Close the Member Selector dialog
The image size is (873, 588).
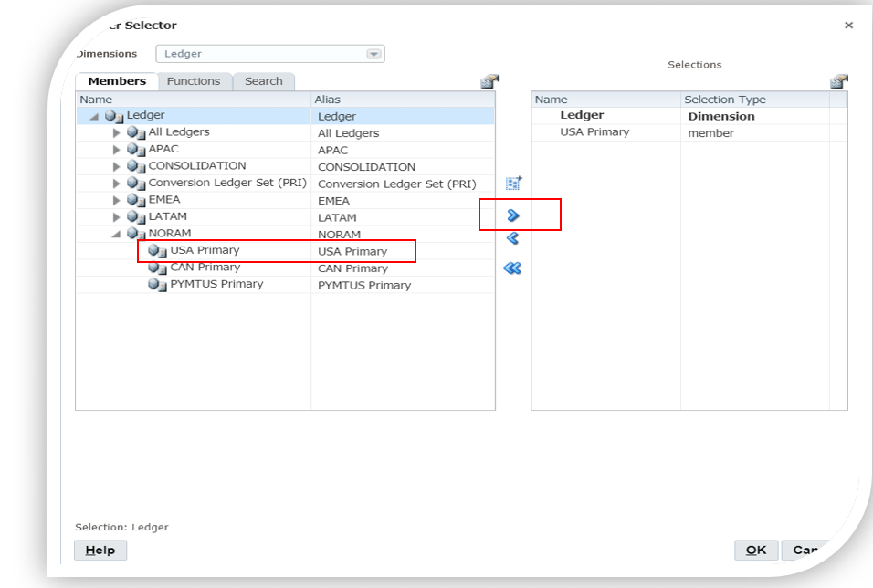point(848,26)
